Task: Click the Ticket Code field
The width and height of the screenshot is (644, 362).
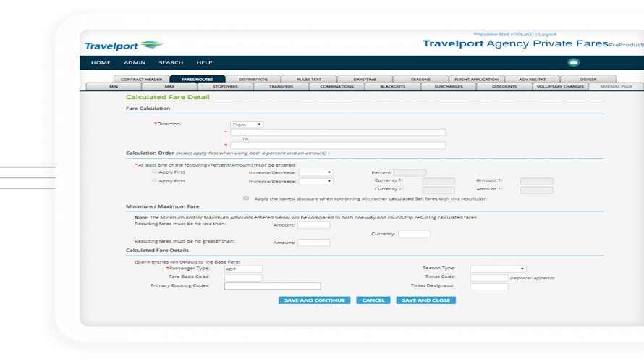Action: pos(489,278)
